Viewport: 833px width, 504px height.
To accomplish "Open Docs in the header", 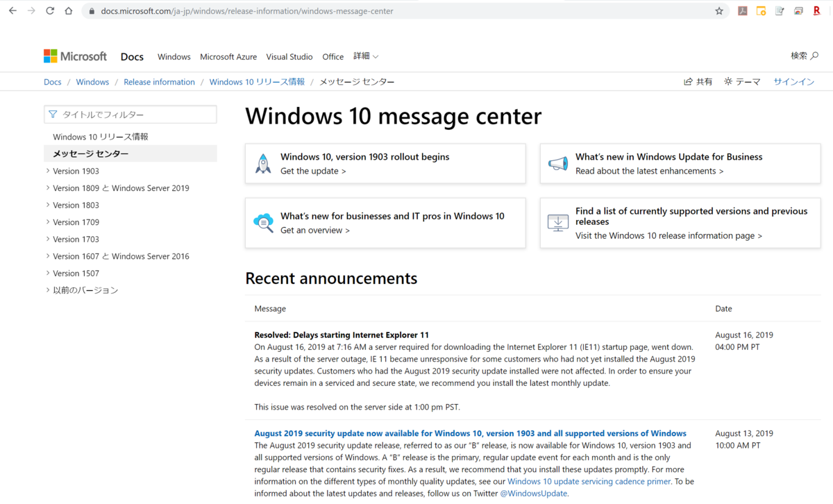I will 132,56.
